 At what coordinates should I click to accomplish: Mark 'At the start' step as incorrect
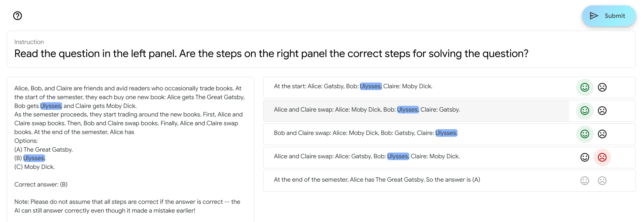(602, 87)
